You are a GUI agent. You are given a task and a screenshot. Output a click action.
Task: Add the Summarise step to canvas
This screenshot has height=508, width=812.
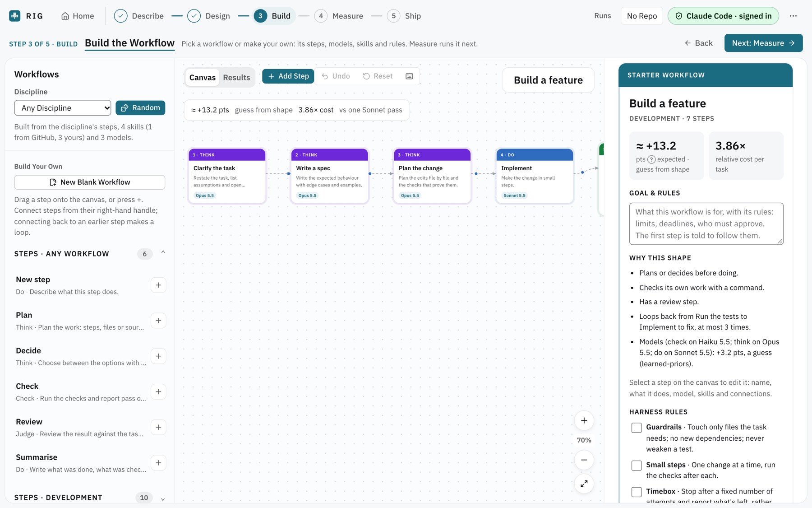(158, 463)
